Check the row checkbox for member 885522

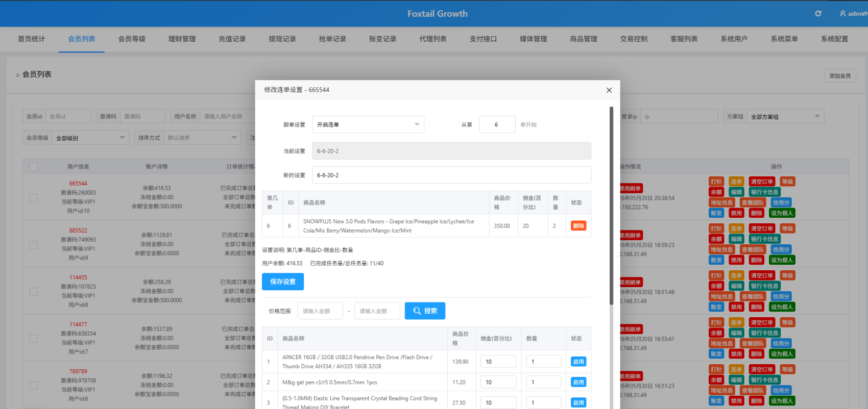coord(34,245)
